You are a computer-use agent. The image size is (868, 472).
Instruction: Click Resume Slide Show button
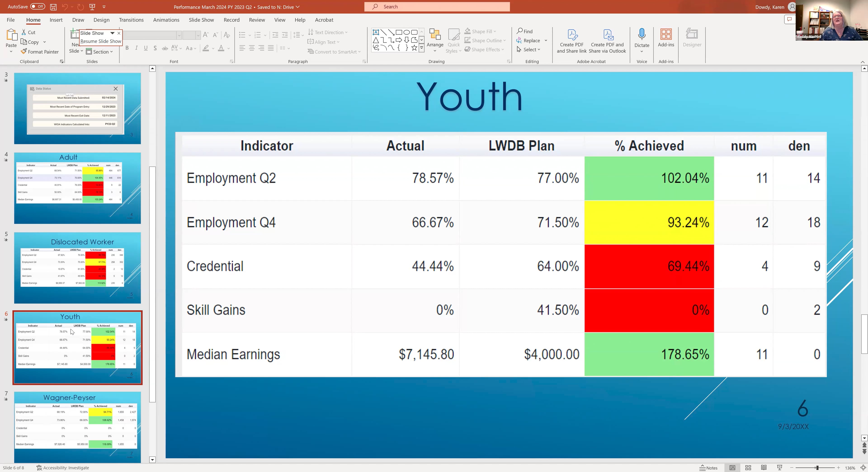100,41
